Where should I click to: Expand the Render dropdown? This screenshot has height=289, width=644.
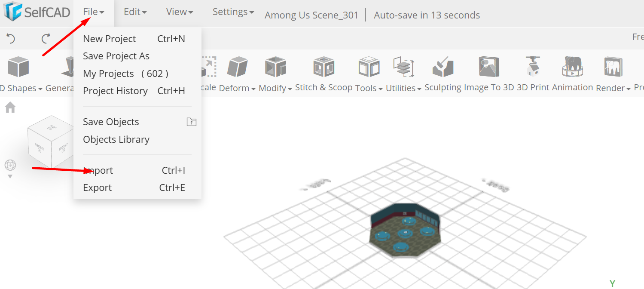[629, 89]
